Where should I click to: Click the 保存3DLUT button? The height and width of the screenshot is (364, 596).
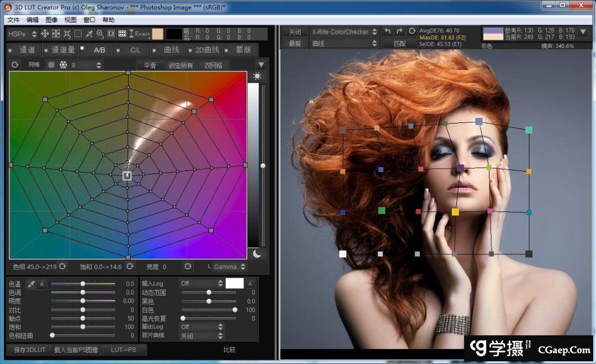pyautogui.click(x=29, y=350)
